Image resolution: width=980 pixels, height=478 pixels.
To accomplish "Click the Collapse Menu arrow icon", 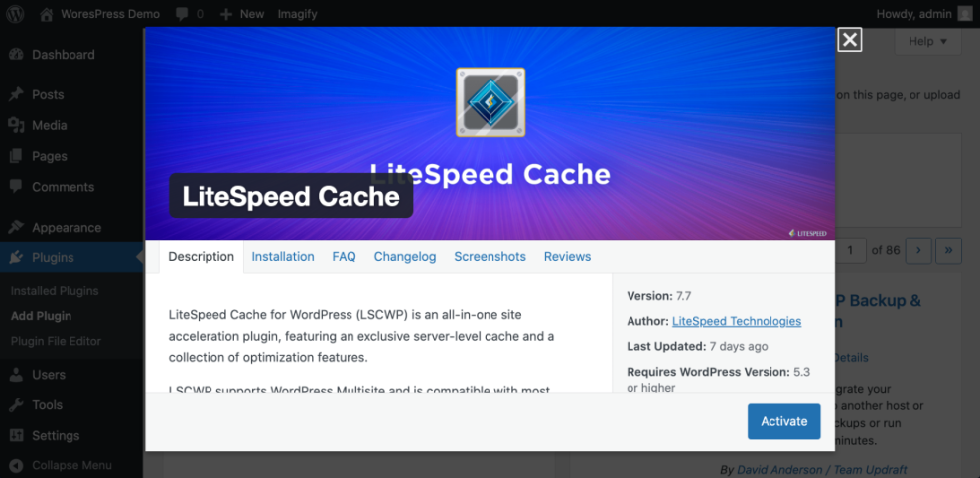I will coord(17,465).
